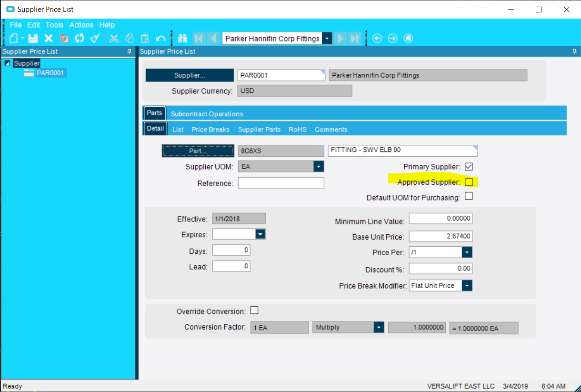Click the Paste clipboard icon
This screenshot has width=581, height=392.
click(x=145, y=39)
